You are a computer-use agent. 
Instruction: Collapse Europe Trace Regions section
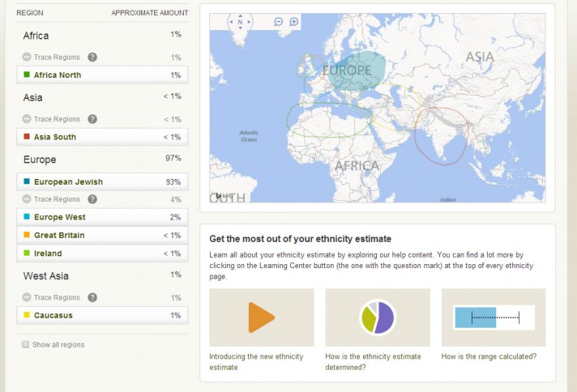click(27, 199)
